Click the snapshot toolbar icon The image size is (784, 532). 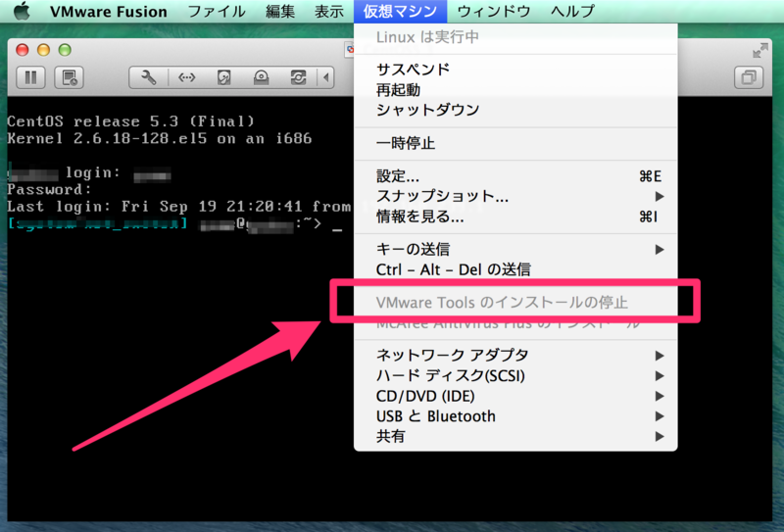coord(69,77)
